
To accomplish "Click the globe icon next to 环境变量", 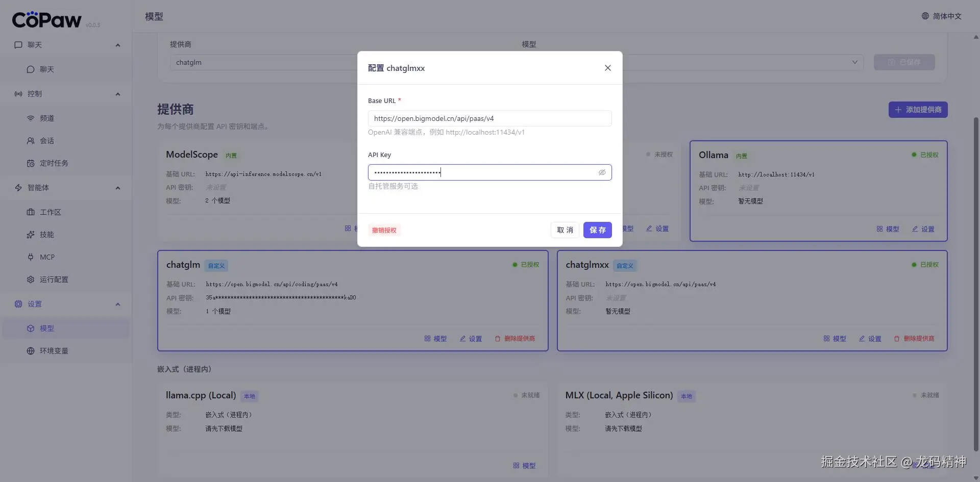I will click(x=31, y=351).
